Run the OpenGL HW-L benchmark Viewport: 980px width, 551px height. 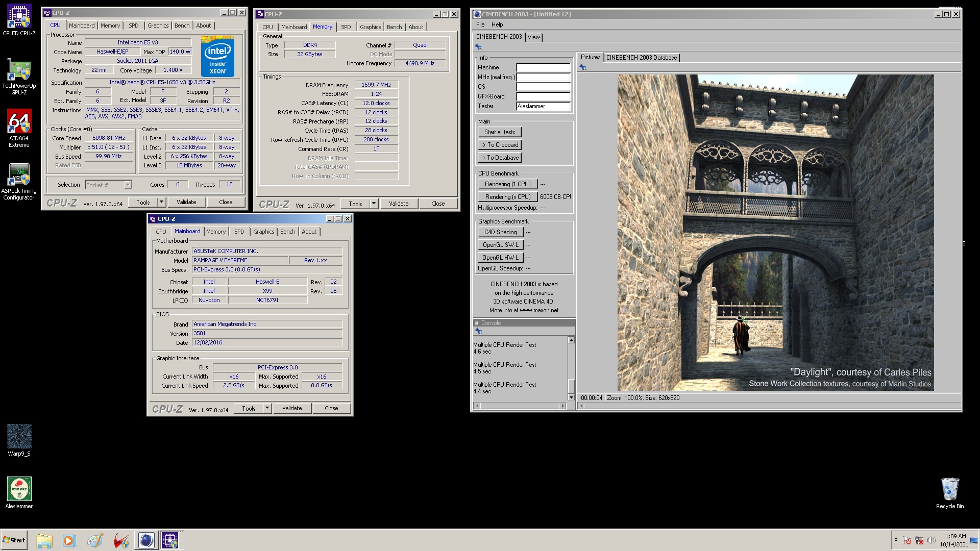coord(501,258)
